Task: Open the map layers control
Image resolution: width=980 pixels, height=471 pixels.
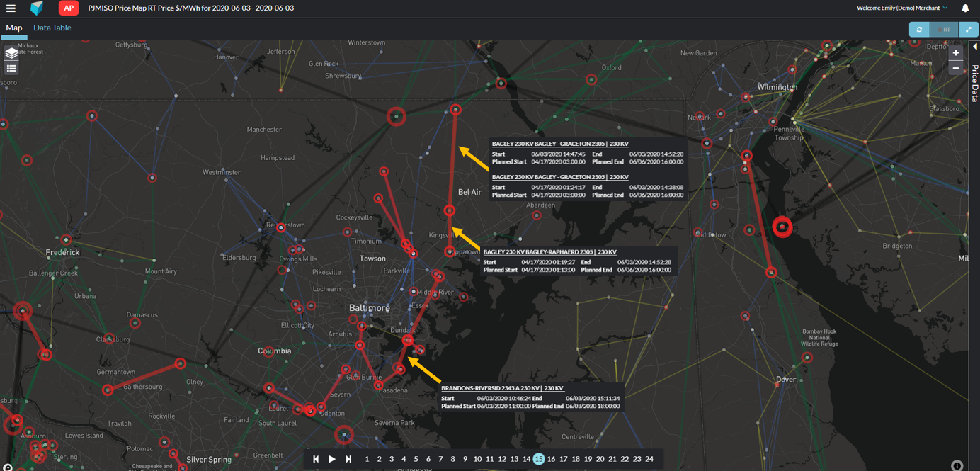Action: (11, 54)
